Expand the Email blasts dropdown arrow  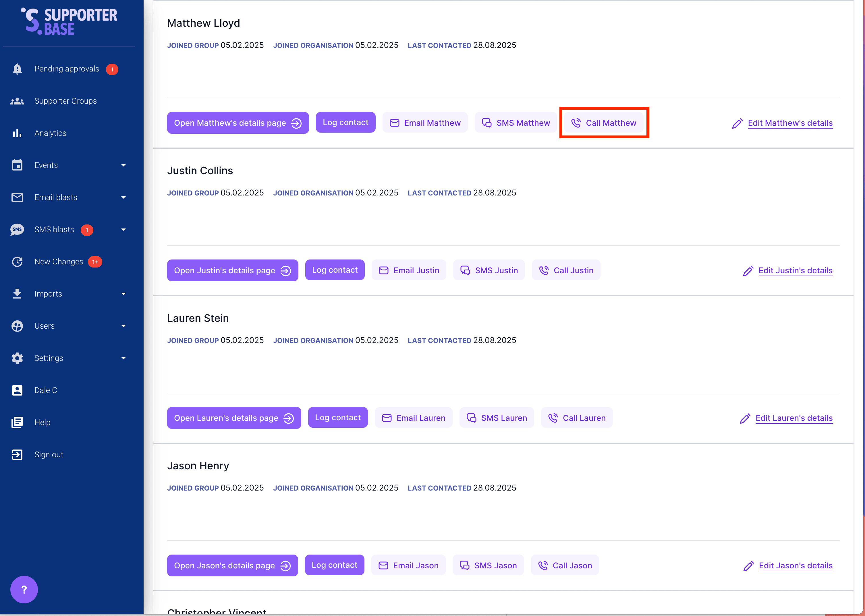(123, 197)
